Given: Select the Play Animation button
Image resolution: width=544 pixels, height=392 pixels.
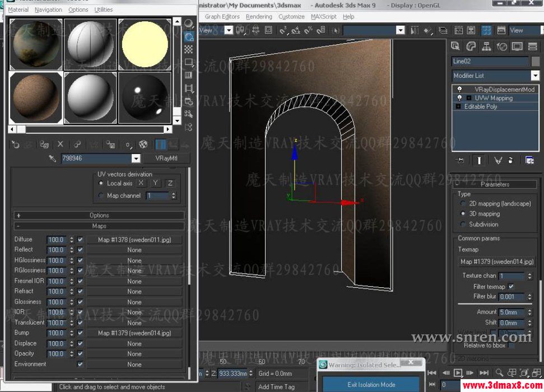Looking at the screenshot, I should [x=458, y=372].
